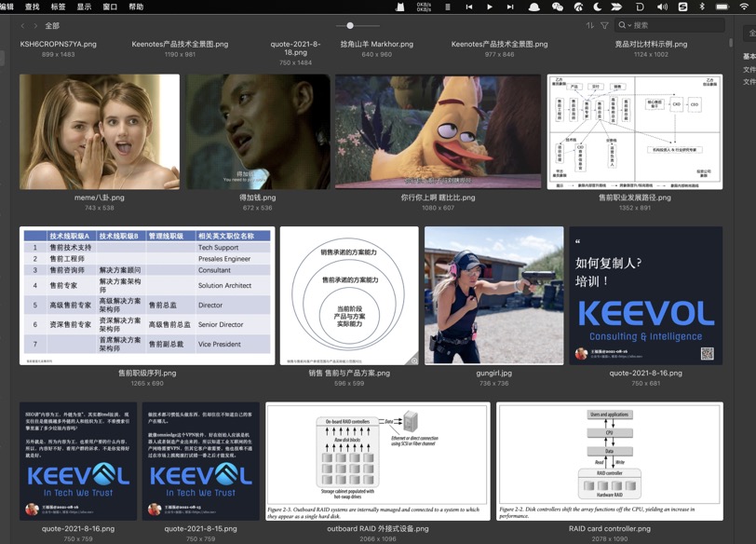Click the zoom magnifier on circles thumbnail
Screen dimensions: 756x544
click(413, 360)
